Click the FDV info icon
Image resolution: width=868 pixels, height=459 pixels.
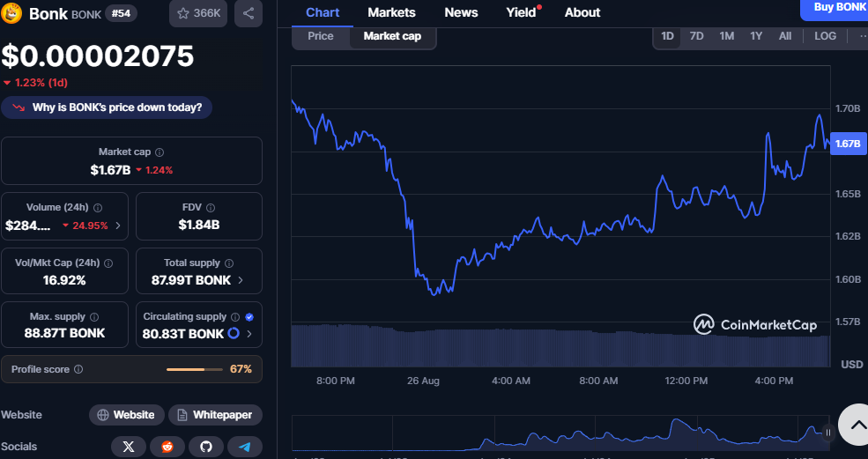pos(211,208)
